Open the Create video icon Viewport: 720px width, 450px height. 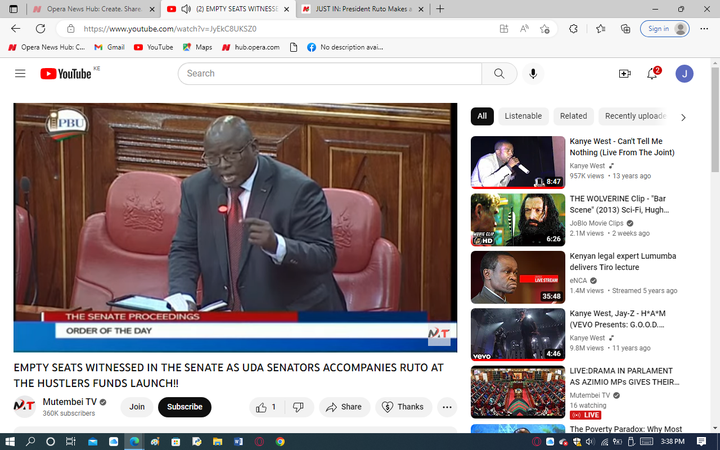(x=624, y=73)
